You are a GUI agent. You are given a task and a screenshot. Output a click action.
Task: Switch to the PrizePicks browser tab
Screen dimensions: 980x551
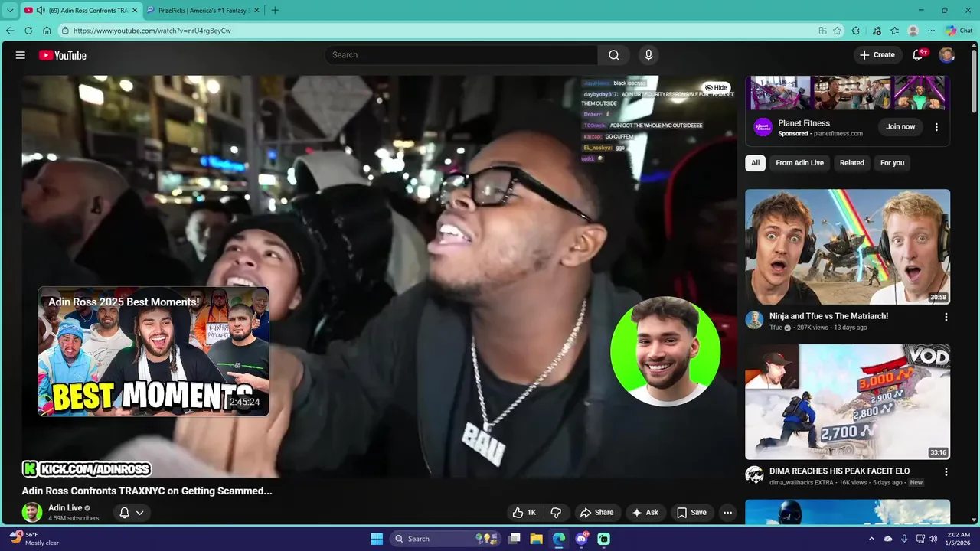coord(202,11)
